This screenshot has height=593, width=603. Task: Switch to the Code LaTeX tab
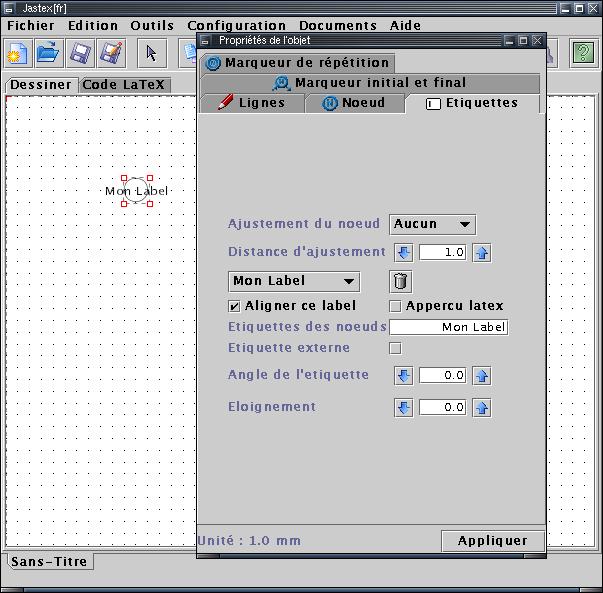[124, 85]
